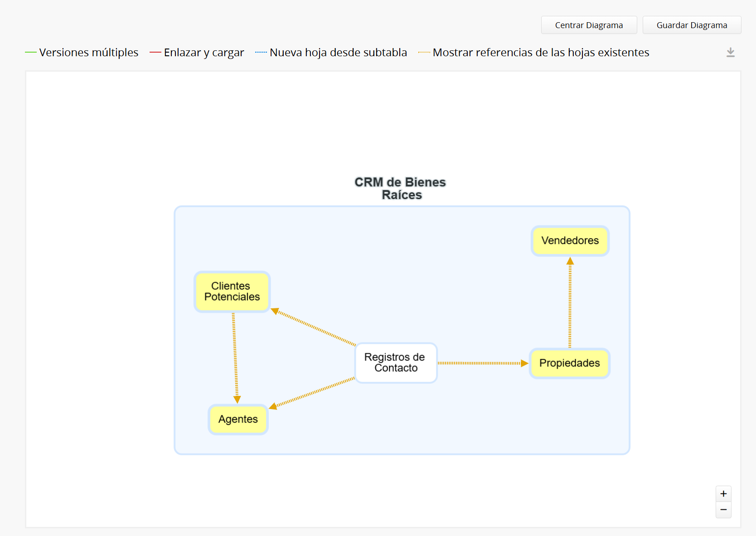
Task: Click the Centrar Diagrama button
Action: tap(589, 25)
